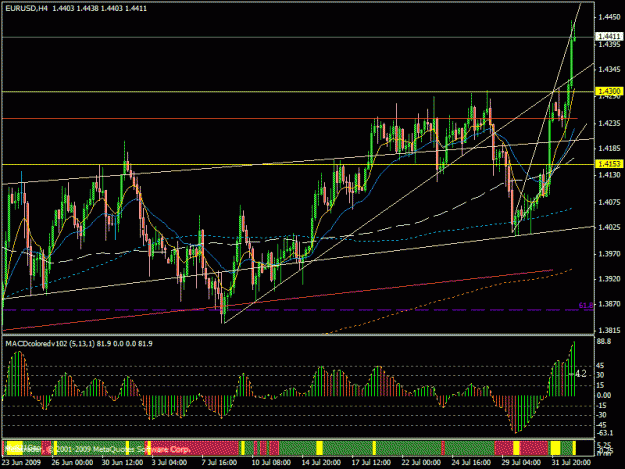The width and height of the screenshot is (625, 469).
Task: Click the 1.4185 price axis value
Action: 609,148
